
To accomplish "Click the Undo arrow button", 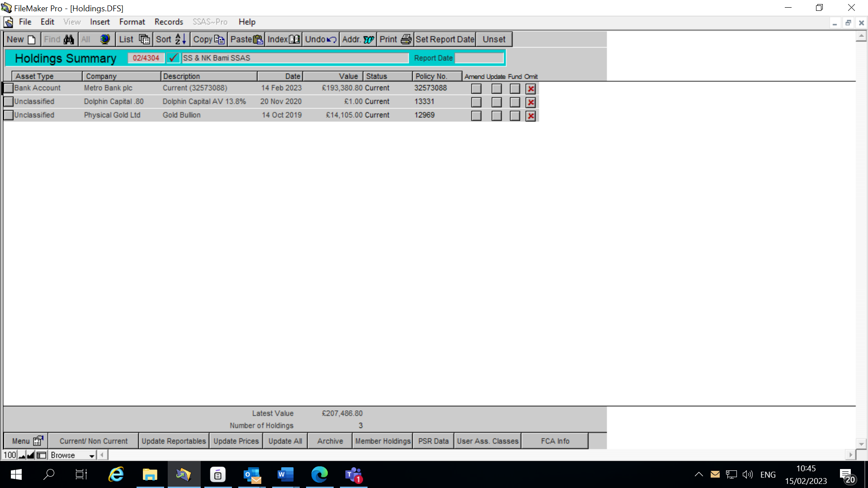I will coord(321,39).
